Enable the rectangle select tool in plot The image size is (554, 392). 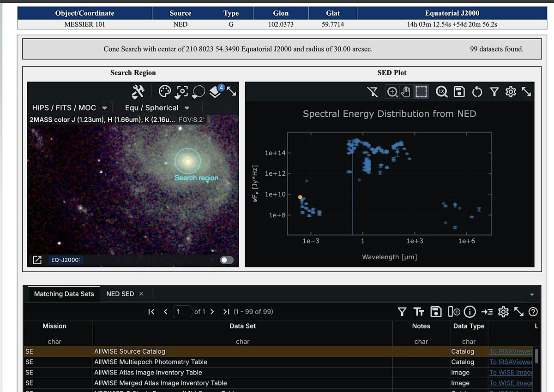421,92
